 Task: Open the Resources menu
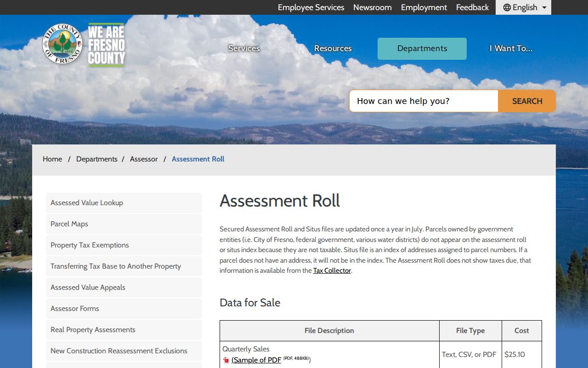[x=333, y=48]
